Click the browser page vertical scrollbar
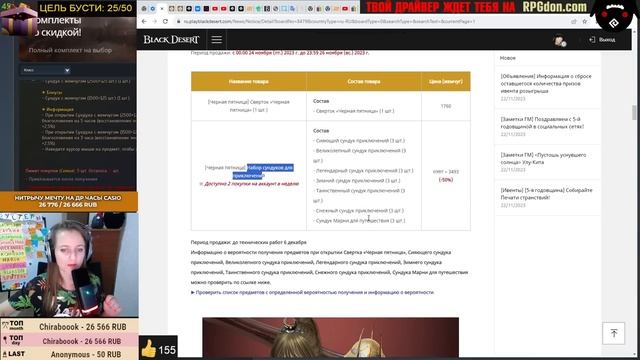640x360 pixels. 634,113
